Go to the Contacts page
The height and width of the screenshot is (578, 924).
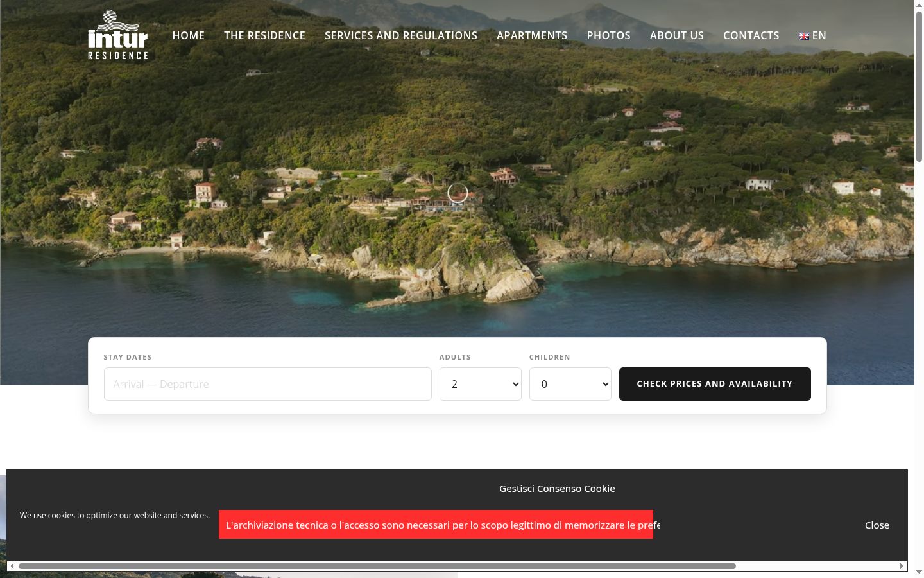point(751,36)
